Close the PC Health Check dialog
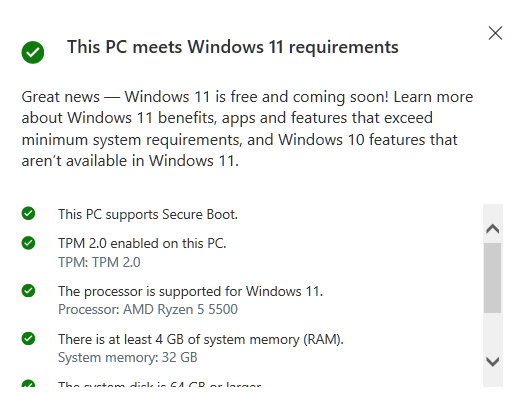The width and height of the screenshot is (523, 393). [495, 33]
